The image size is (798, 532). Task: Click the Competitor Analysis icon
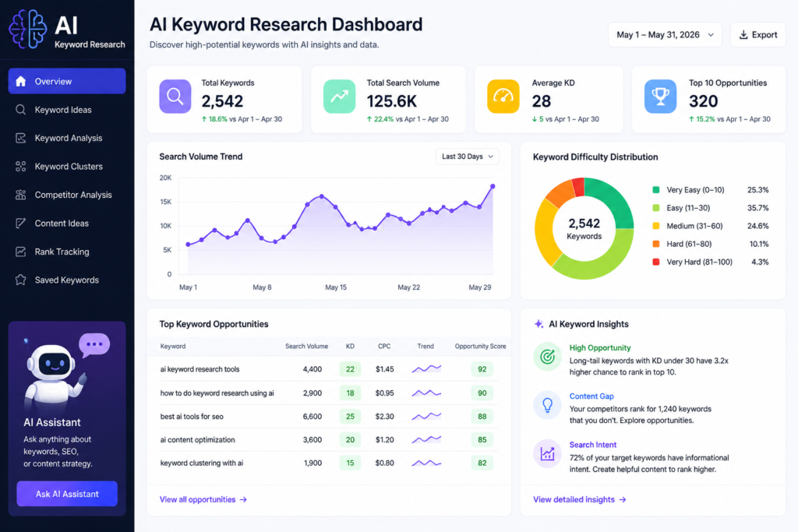(x=21, y=195)
